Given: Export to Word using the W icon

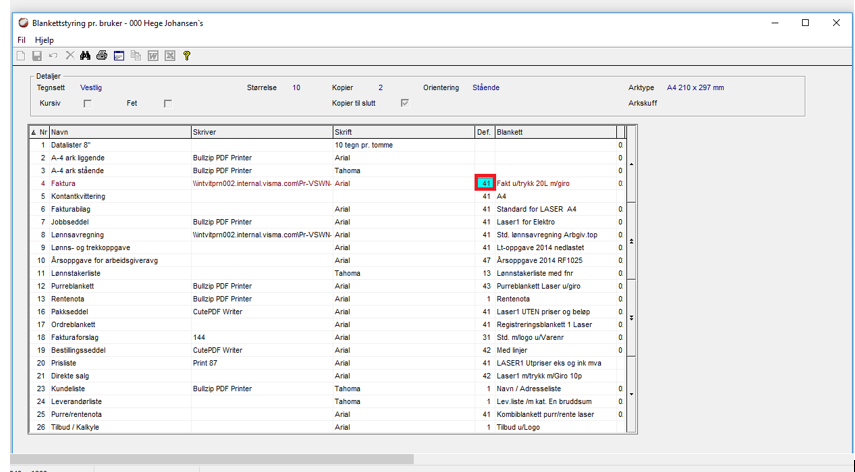Looking at the screenshot, I should (x=152, y=56).
